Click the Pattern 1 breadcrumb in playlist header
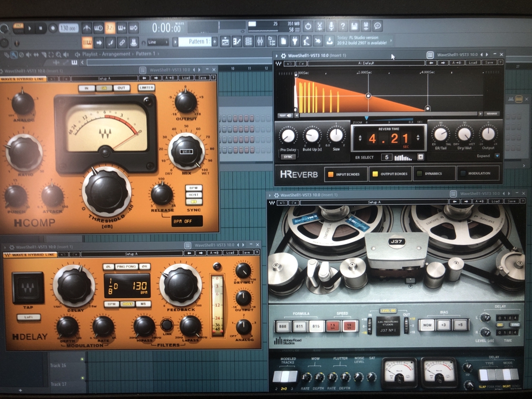Screen dimensions: 532x399 [145, 54]
